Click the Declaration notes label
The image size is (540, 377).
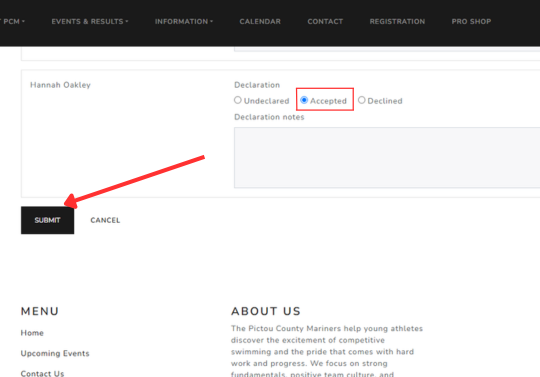tap(269, 117)
